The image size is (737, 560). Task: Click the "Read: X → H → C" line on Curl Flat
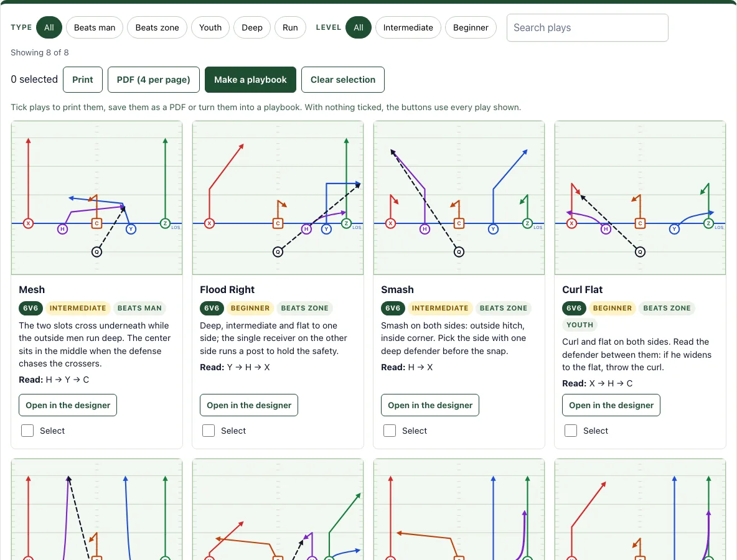(598, 383)
